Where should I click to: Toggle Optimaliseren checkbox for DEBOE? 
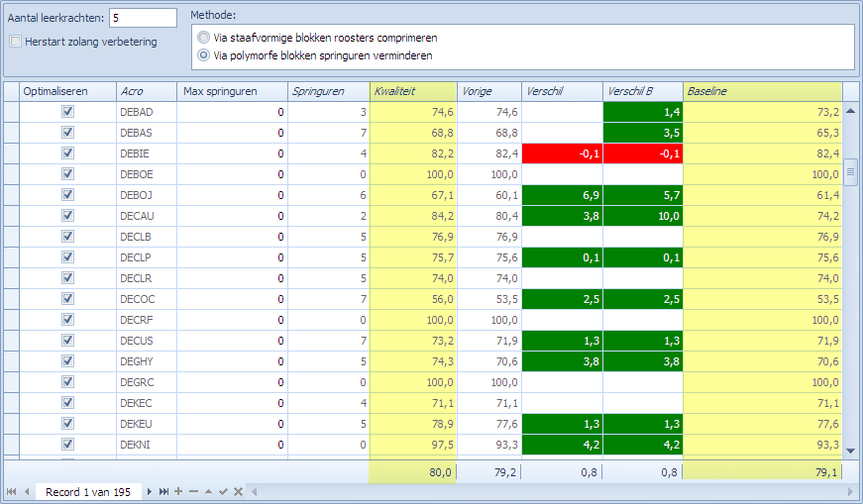tap(67, 174)
